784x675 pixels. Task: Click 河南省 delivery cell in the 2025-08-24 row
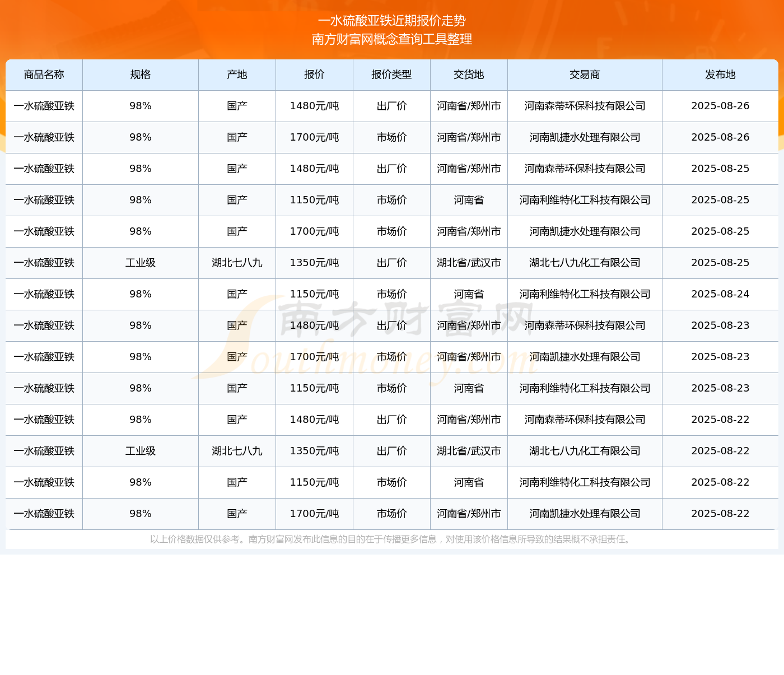click(x=469, y=294)
